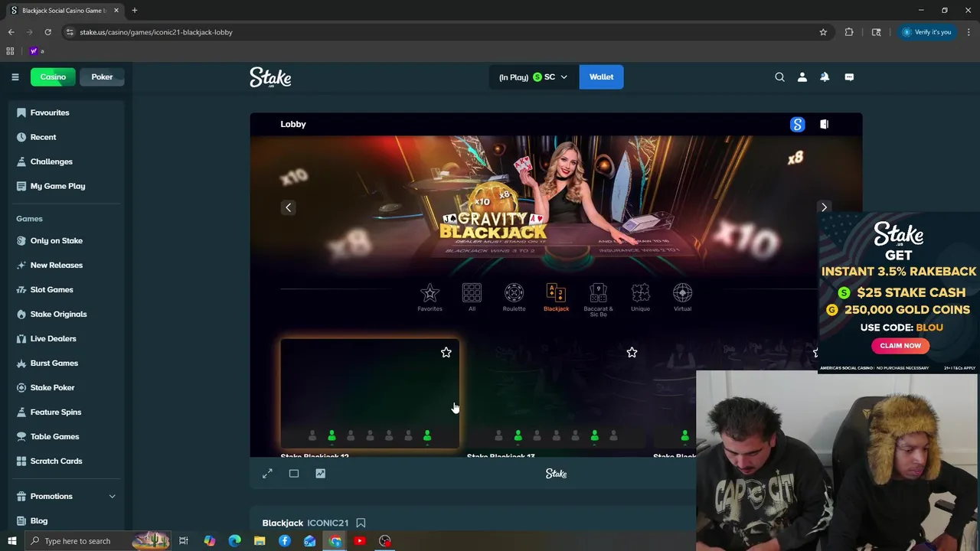
Task: Click the Windows taskbar search box
Action: (x=98, y=541)
